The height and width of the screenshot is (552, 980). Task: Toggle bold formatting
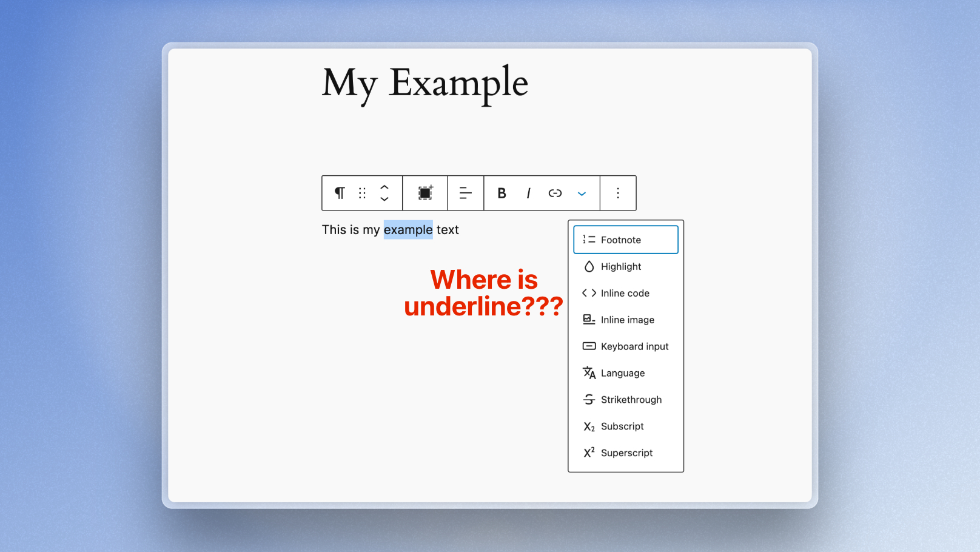pos(502,193)
